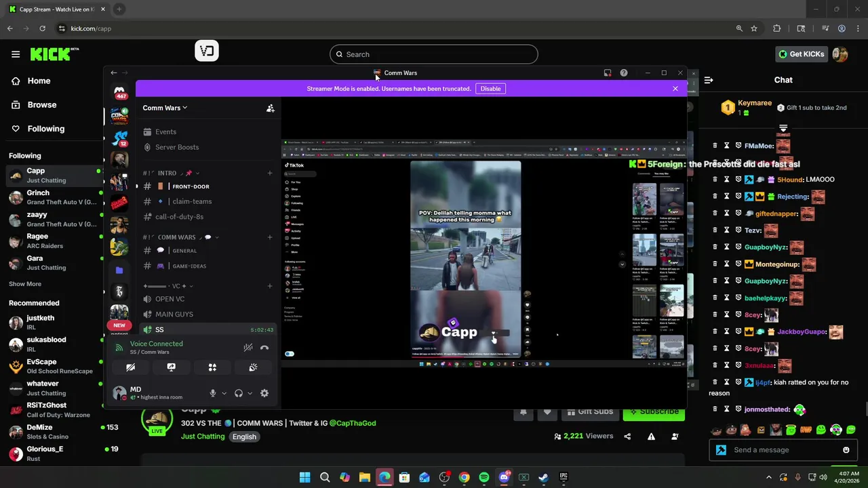Open Just Chatting category link
The width and height of the screenshot is (868, 488).
203,436
